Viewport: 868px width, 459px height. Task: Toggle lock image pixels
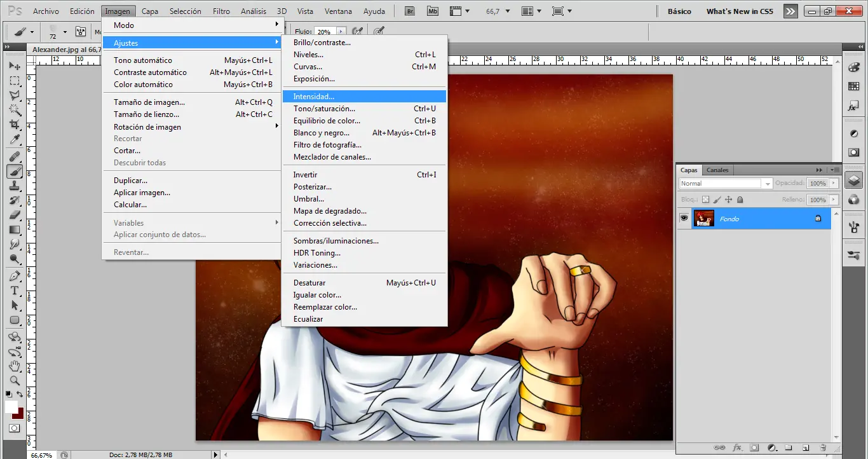point(717,200)
